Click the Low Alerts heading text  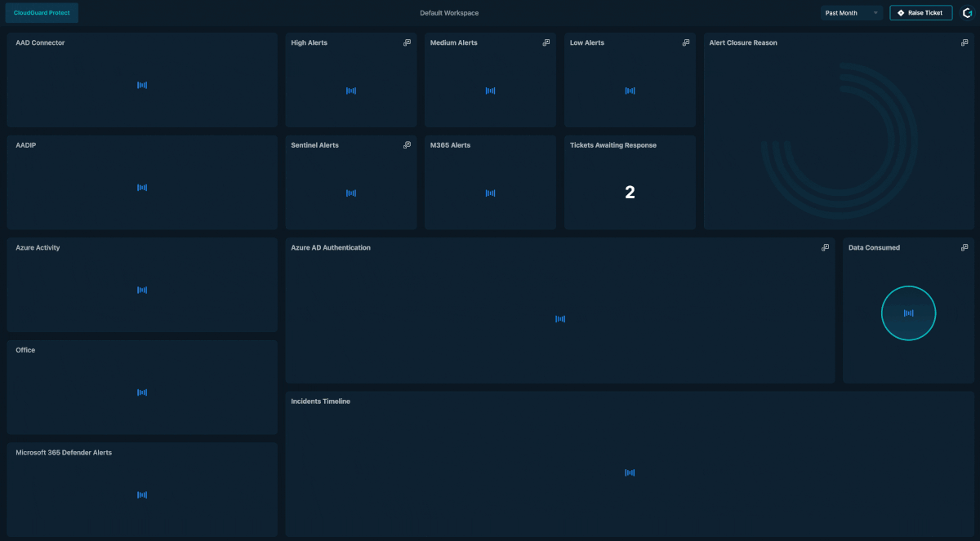pos(587,42)
